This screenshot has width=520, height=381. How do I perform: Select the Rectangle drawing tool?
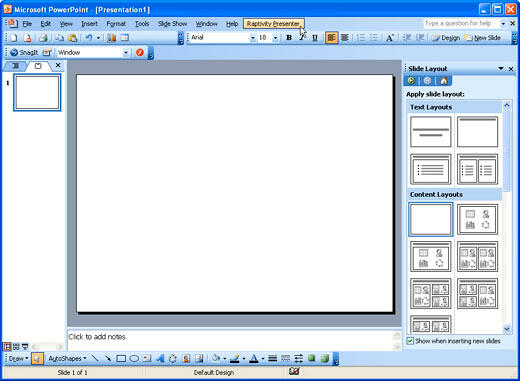tap(121, 359)
